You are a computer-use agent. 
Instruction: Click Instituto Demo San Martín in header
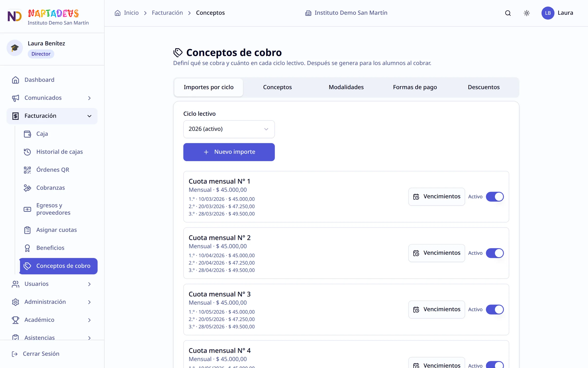[346, 13]
